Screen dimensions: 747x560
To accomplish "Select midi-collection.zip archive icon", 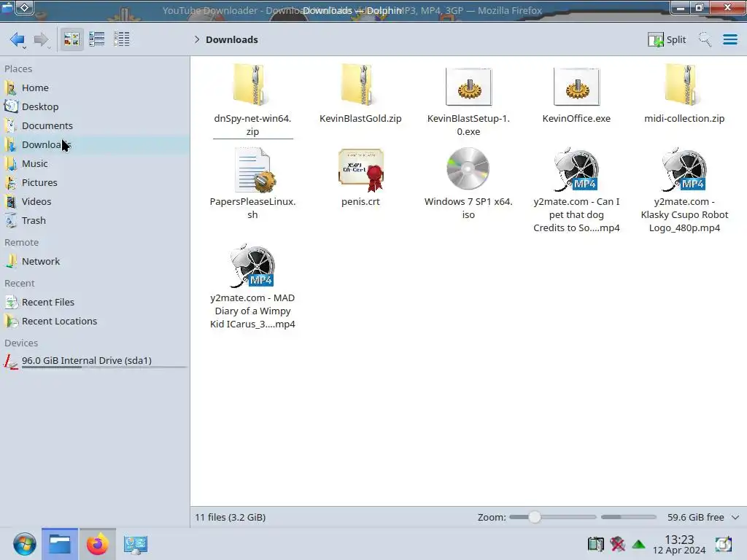I will 684,85.
